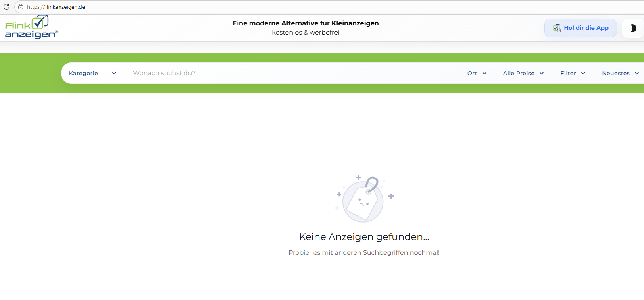Reload the page with the browser refresh icon

(6, 7)
